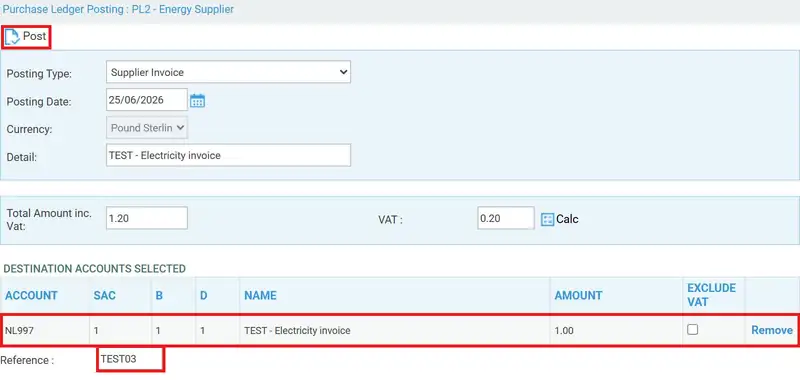Select the Total Amount inc. Vat field
Image resolution: width=800 pixels, height=380 pixels.
click(147, 218)
